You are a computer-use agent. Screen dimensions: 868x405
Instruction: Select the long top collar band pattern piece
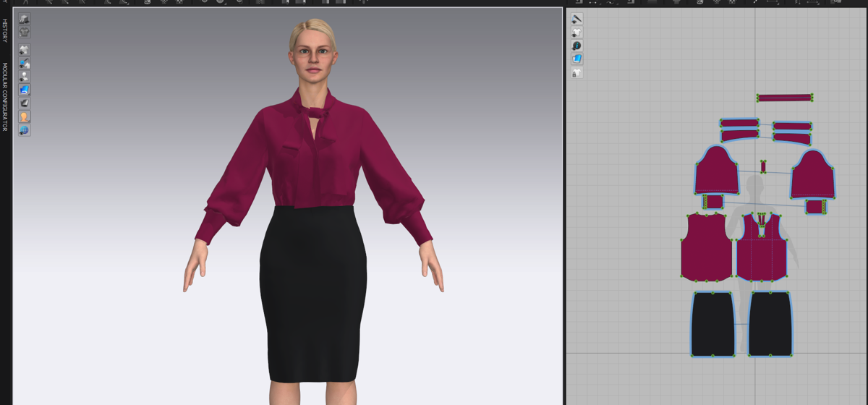click(x=785, y=98)
